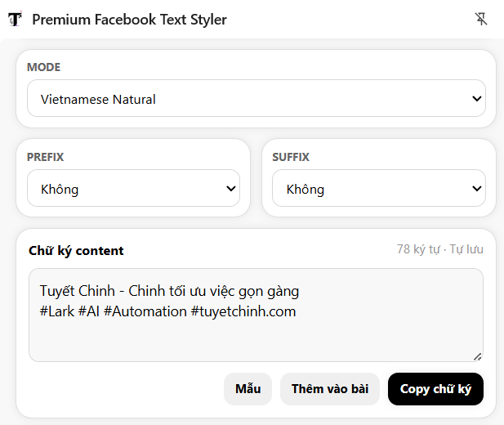
Task: Click the 'Chữ ký content' heading
Action: [76, 251]
